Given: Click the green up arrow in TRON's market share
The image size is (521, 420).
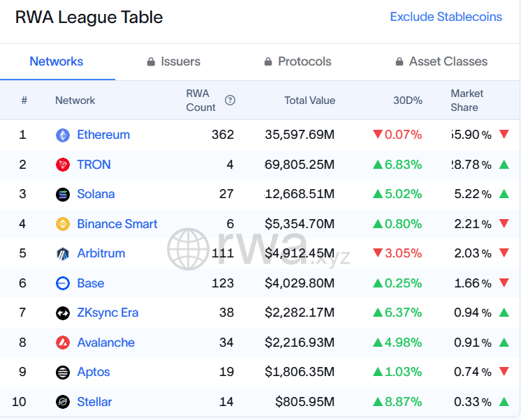Looking at the screenshot, I should pyautogui.click(x=504, y=164).
